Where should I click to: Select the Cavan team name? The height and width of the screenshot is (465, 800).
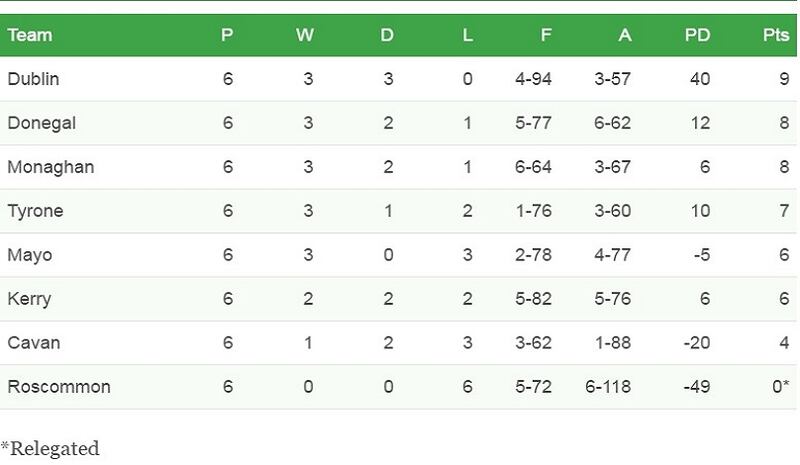[x=33, y=343]
